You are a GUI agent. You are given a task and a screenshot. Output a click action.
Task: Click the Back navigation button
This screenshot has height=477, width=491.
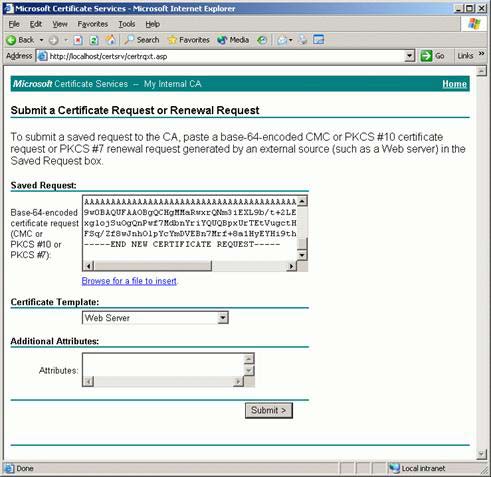pyautogui.click(x=20, y=40)
